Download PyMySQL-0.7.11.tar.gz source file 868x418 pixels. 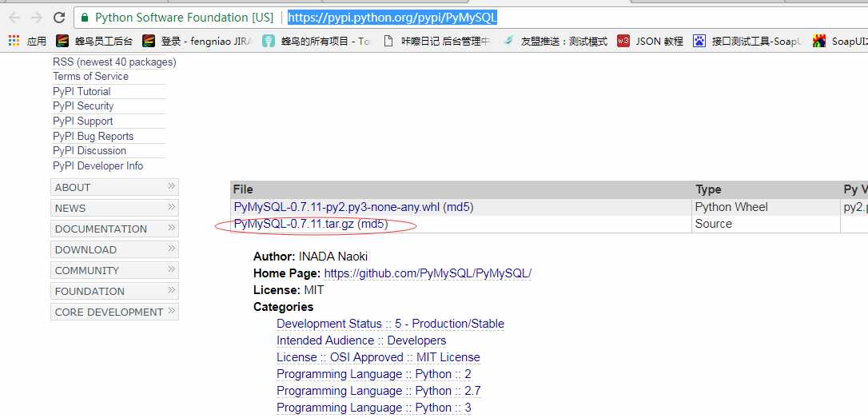tap(294, 225)
